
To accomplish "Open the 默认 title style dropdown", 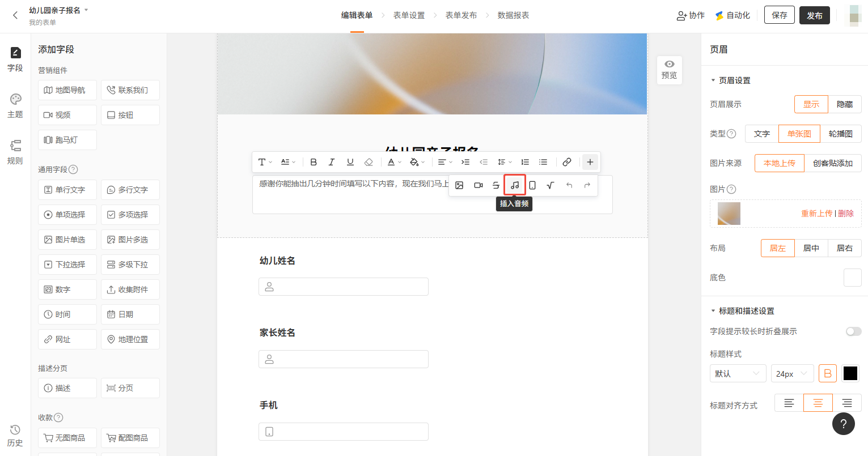I will click(x=738, y=374).
